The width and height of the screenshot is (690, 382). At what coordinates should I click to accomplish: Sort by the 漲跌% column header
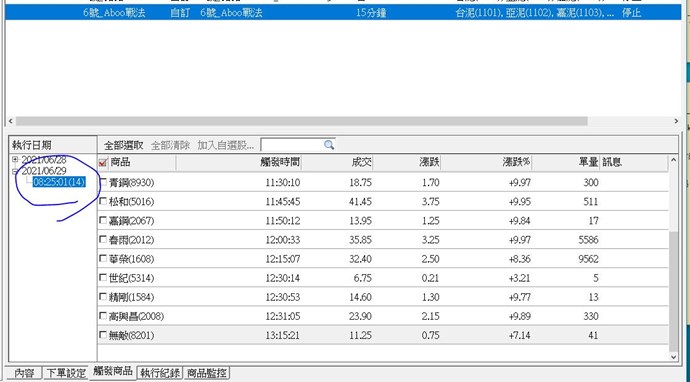pyautogui.click(x=486, y=162)
